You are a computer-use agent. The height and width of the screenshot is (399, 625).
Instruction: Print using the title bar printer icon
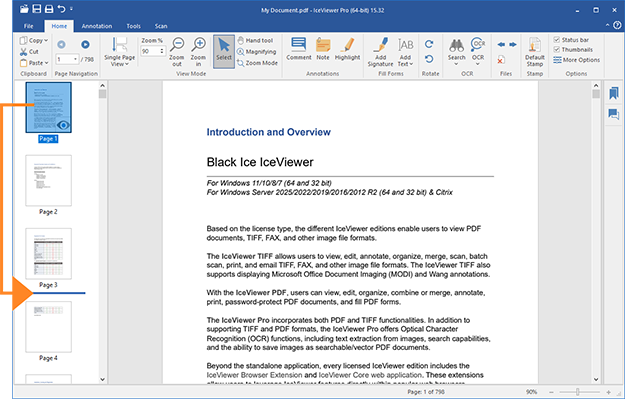point(49,9)
